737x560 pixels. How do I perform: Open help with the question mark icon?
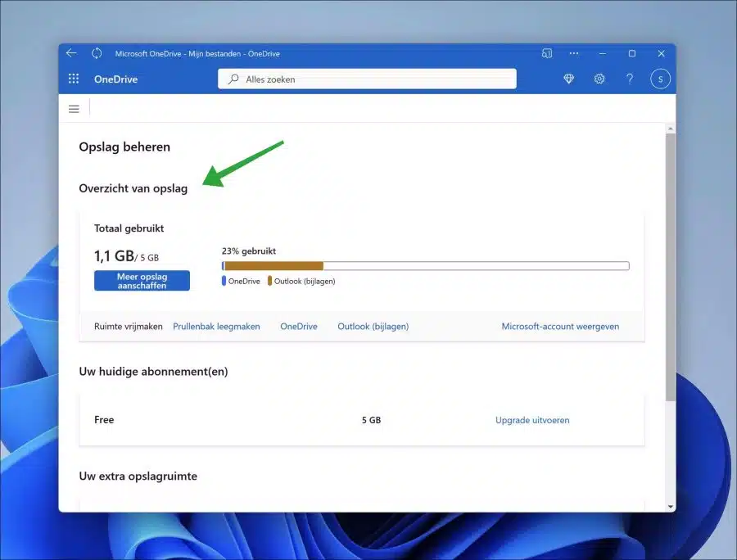[630, 79]
